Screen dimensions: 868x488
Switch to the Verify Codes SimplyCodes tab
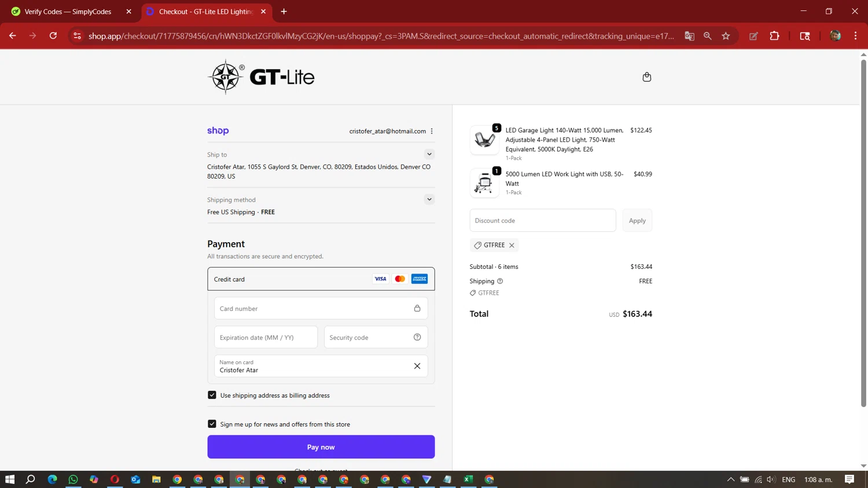[72, 12]
